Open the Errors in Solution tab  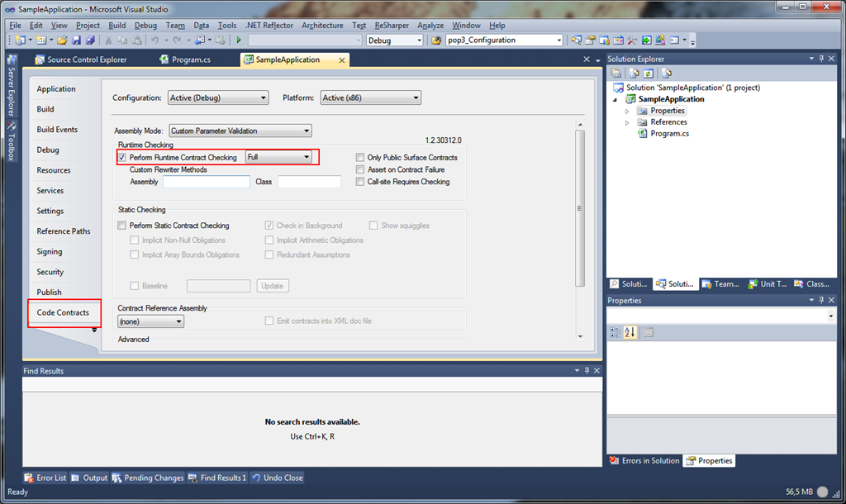(x=644, y=461)
